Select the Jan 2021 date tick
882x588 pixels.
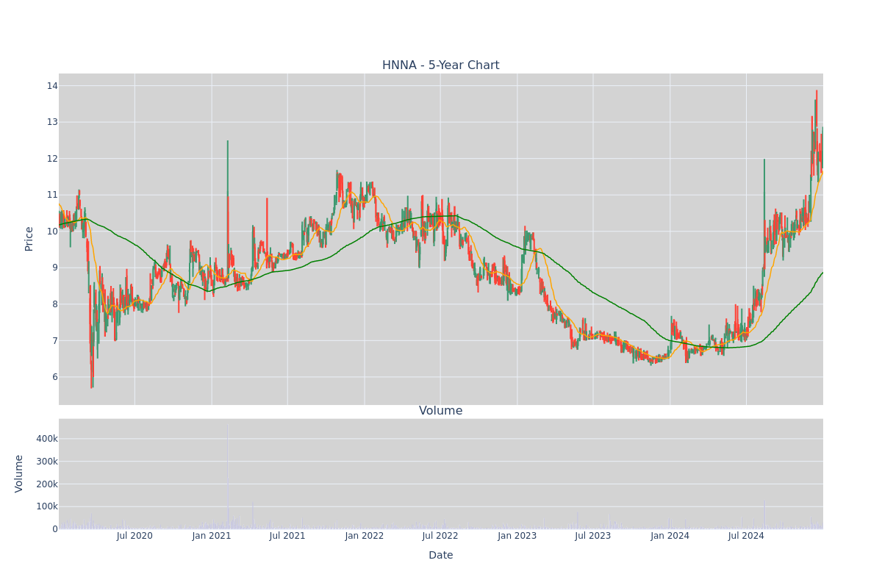tap(212, 536)
